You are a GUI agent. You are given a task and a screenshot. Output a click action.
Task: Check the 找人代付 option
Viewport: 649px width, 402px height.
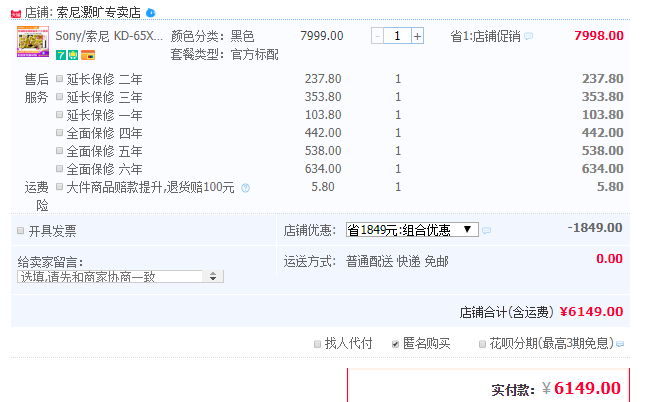coord(317,344)
